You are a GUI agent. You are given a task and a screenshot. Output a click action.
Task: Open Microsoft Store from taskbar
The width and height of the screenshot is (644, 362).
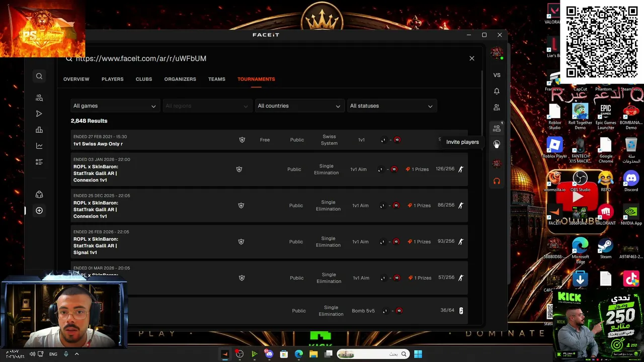(284, 354)
